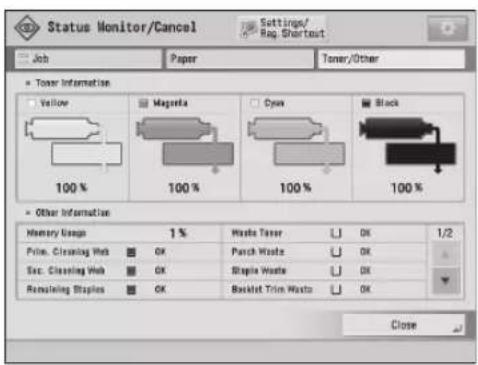Tap the Status Monitor eye icon
Image resolution: width=478 pixels, height=365 pixels.
pyautogui.click(x=27, y=28)
